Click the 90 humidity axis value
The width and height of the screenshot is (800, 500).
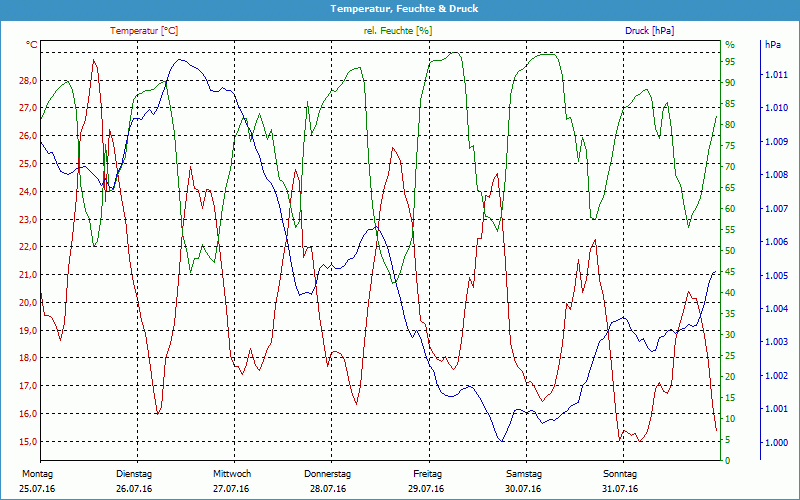point(730,83)
